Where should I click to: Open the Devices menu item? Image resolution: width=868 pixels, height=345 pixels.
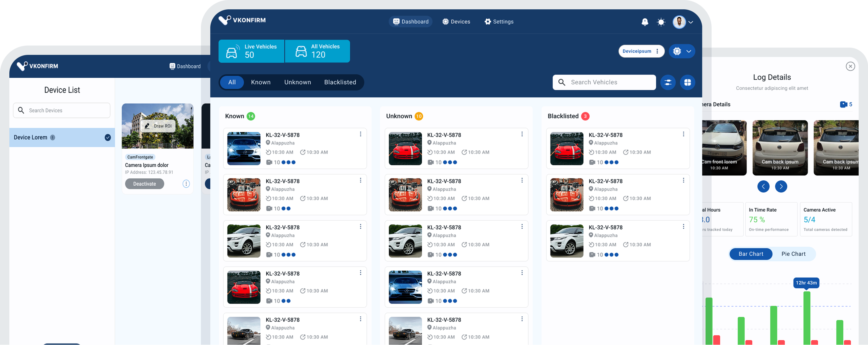click(x=456, y=22)
